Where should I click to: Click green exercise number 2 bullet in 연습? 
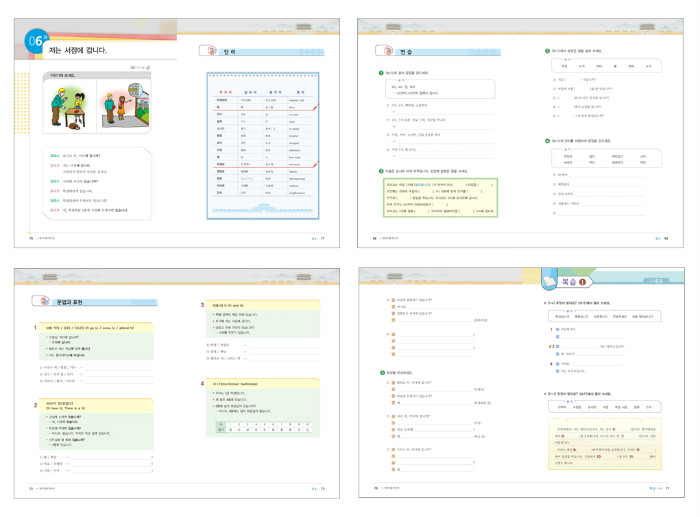pos(380,171)
